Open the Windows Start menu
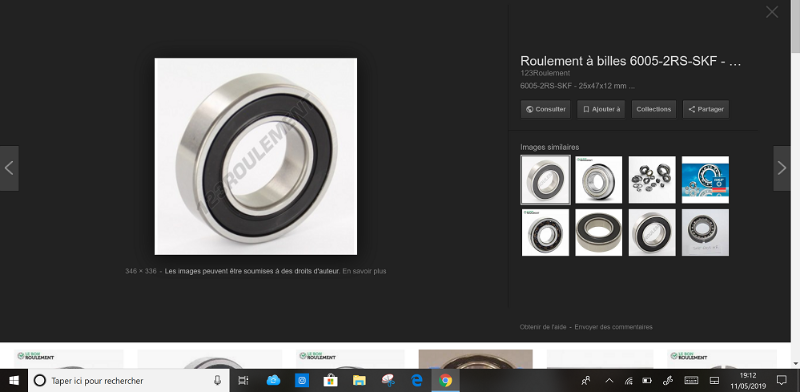The image size is (800, 392). (14, 380)
